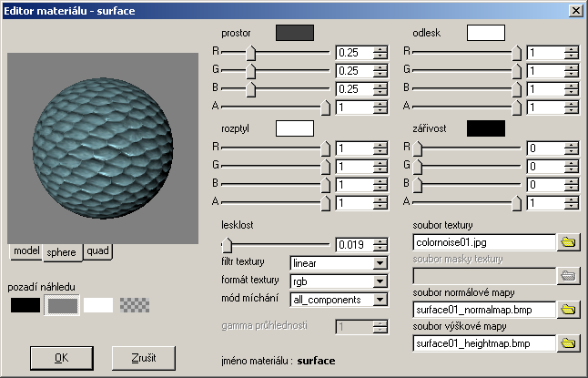Click the lesklost shininess slider
The image size is (588, 378).
point(276,243)
